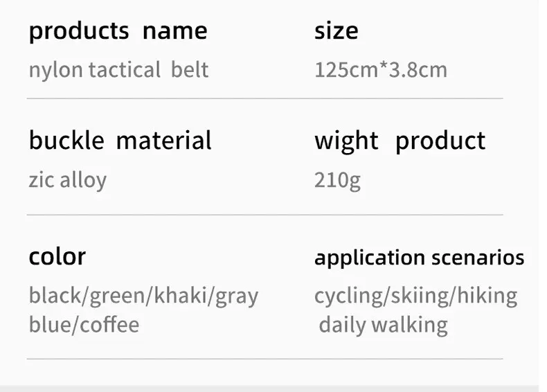
Task: Click the word 'green' in color list
Action: [x=117, y=296]
